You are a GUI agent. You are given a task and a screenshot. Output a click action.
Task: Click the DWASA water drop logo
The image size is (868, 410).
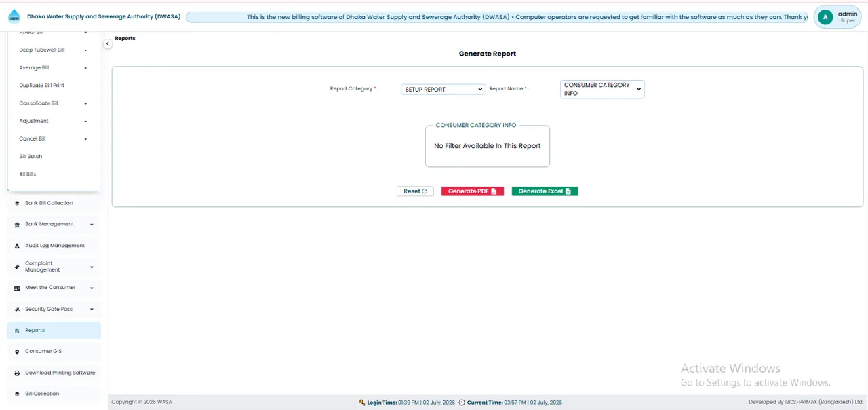point(14,17)
